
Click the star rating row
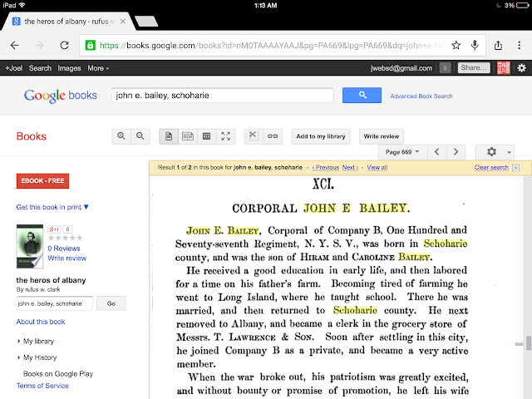click(x=66, y=238)
